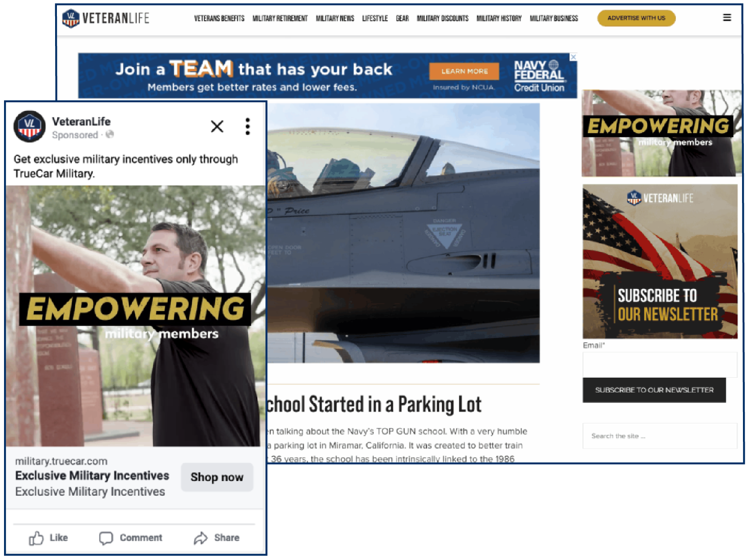Close the Navy Federal banner ad
The height and width of the screenshot is (560, 747).
(x=573, y=57)
